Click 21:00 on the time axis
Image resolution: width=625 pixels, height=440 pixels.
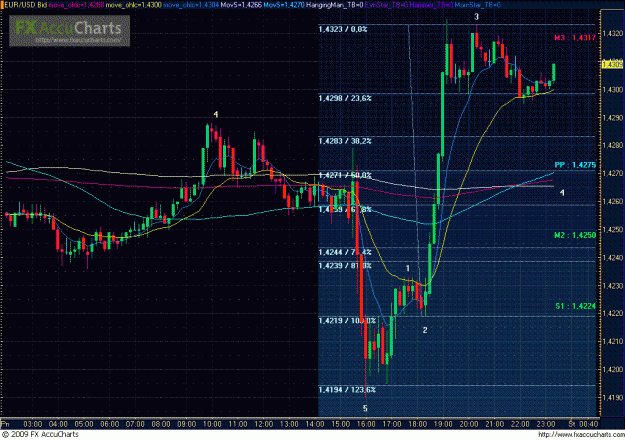494,424
